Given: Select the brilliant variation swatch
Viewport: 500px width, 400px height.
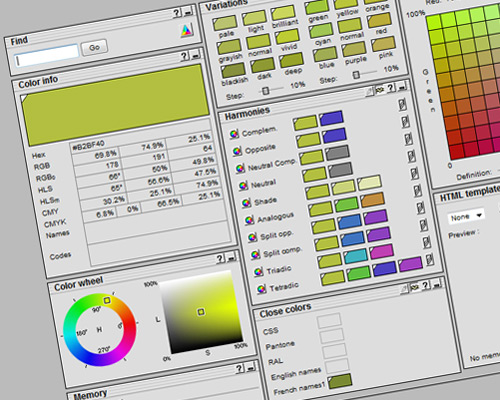Looking at the screenshot, I should 283,13.
